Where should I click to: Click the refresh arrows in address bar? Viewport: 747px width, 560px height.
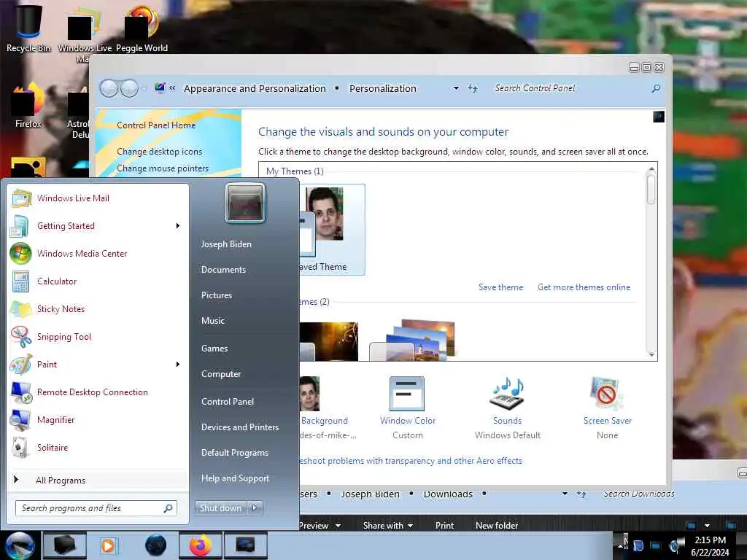click(x=473, y=88)
